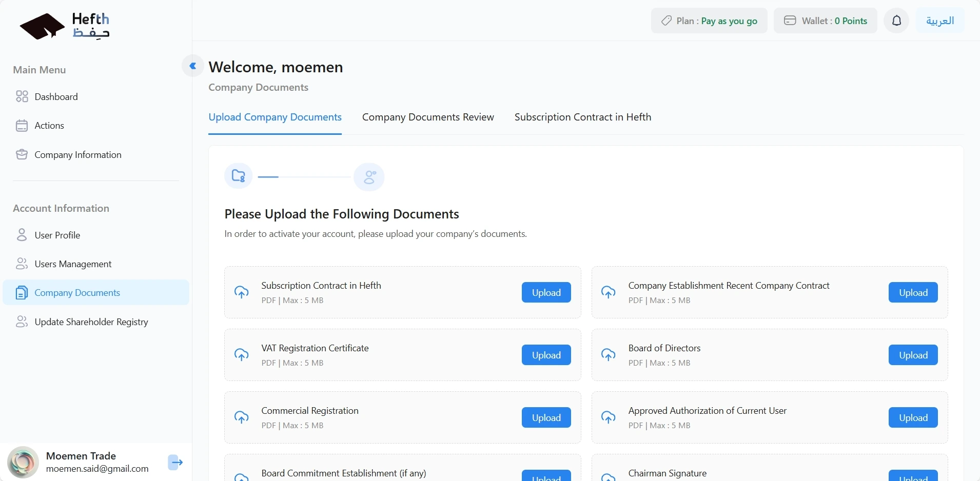Image resolution: width=980 pixels, height=481 pixels.
Task: Click cloud upload icon beside VAT Registration Certificate
Action: 242,355
